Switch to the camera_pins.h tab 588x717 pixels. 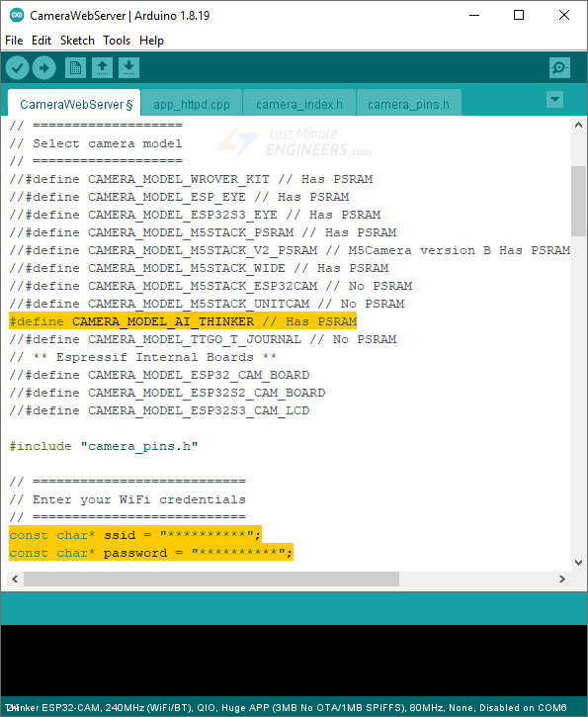(408, 105)
